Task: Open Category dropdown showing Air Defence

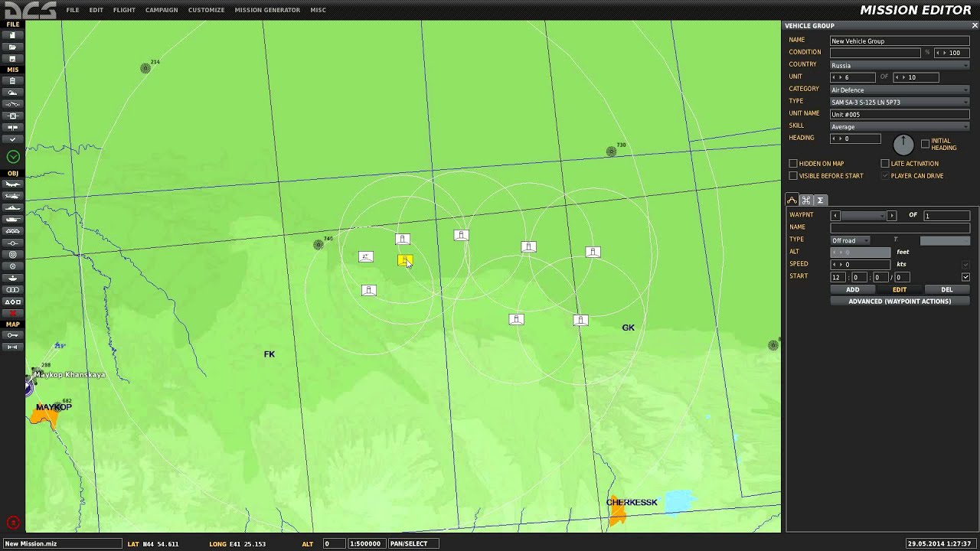Action: click(x=900, y=90)
